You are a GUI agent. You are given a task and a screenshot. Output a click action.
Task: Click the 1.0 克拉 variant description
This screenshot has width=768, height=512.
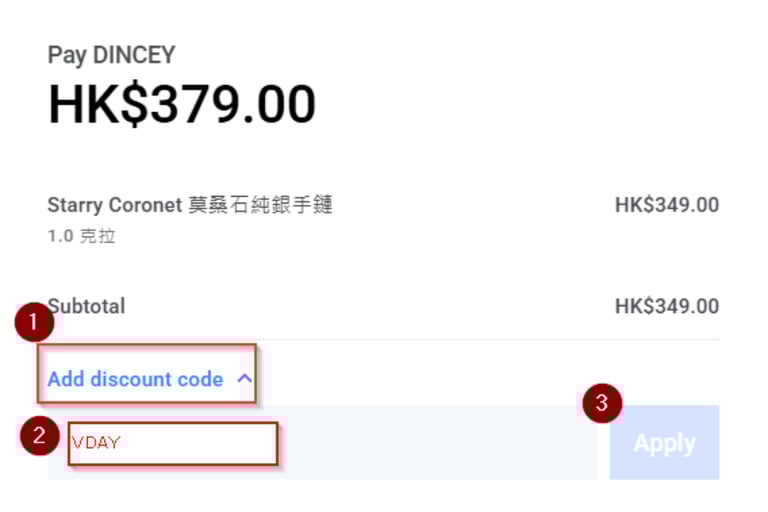[x=81, y=236]
